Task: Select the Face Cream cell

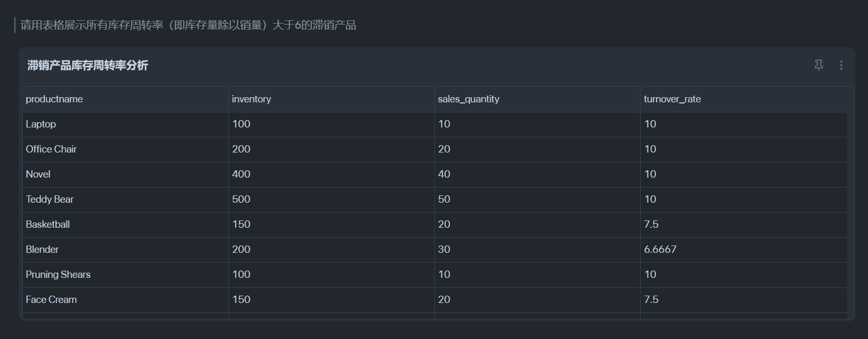Action: 125,300
